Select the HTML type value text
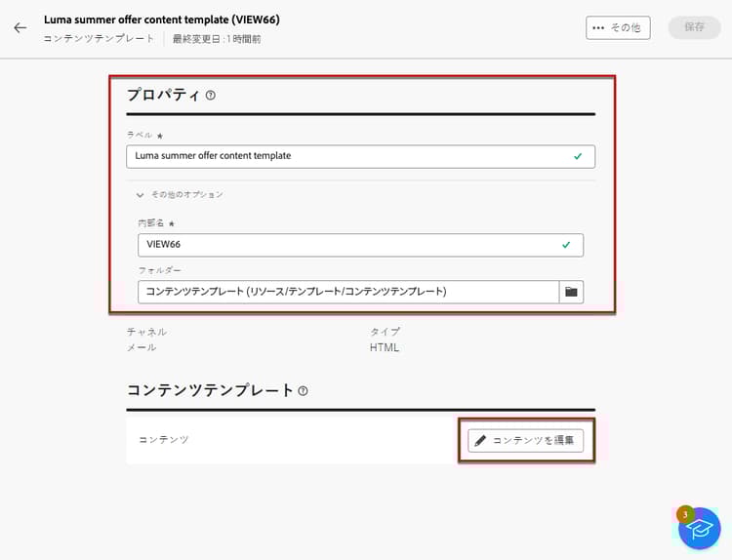The height and width of the screenshot is (560, 732). click(x=385, y=347)
